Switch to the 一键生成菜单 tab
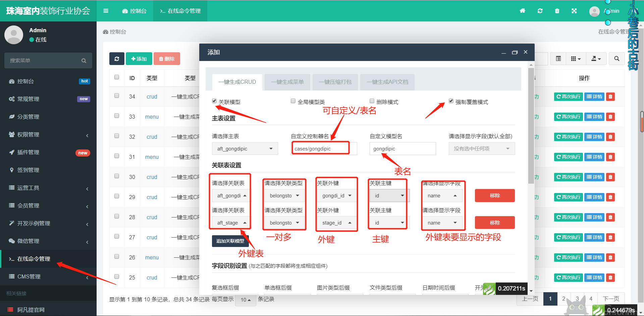The image size is (644, 316). [x=287, y=82]
